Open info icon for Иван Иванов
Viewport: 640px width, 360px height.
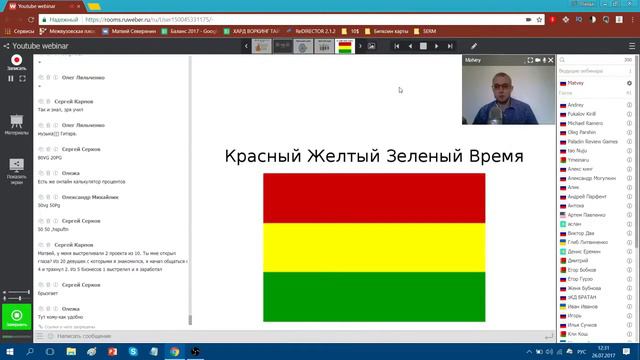(629, 307)
